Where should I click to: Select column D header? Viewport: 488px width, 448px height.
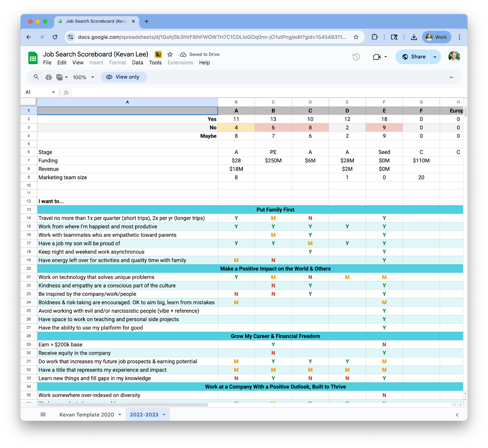(x=310, y=102)
